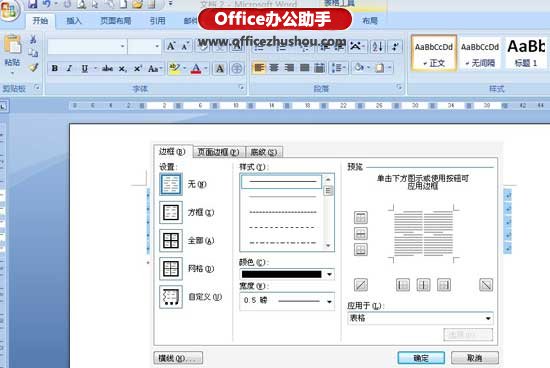Apply strikethrough with the abc icon

pos(107,68)
